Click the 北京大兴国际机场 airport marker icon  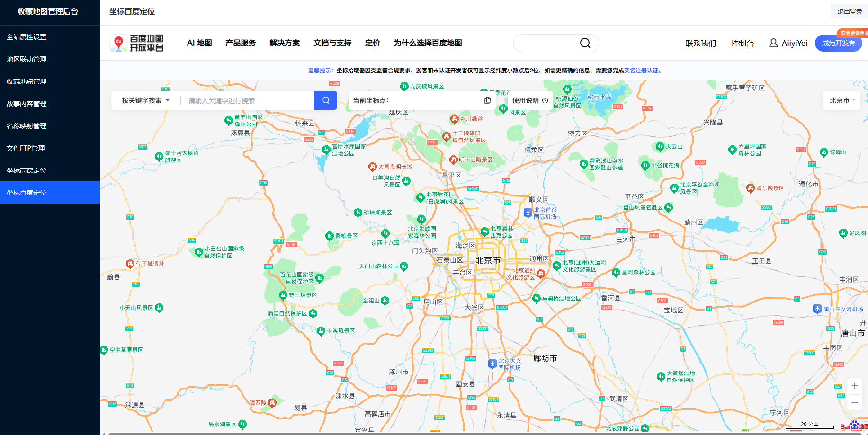(x=492, y=364)
